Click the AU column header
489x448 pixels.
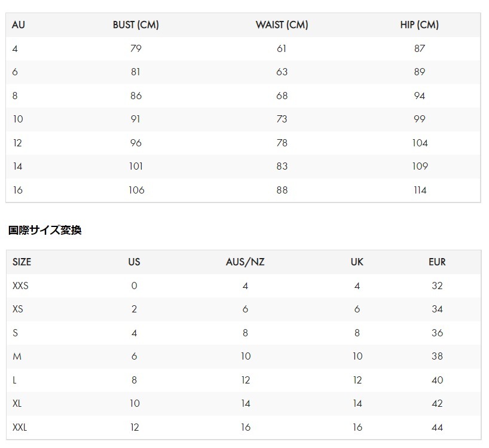(18, 25)
